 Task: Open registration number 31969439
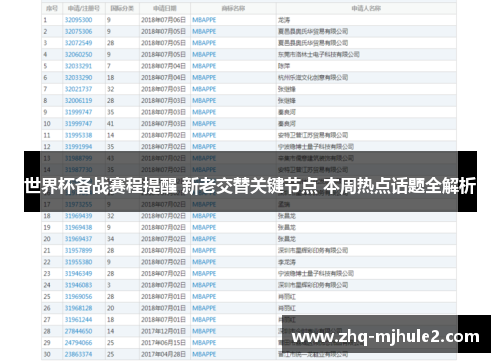pyautogui.click(x=78, y=216)
